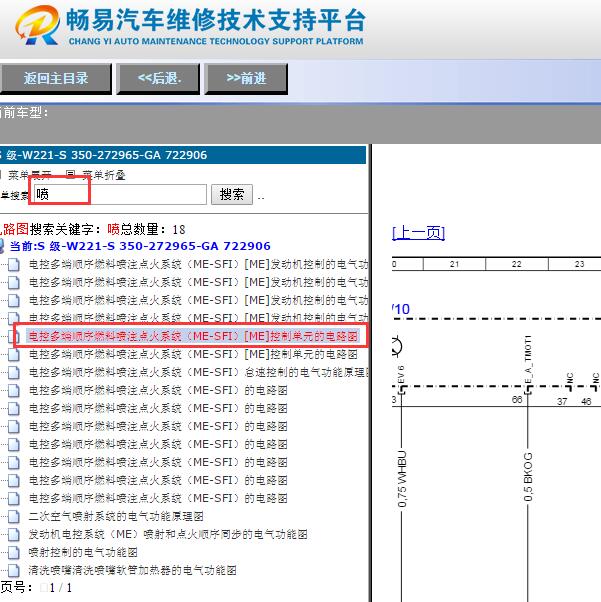This screenshot has height=602, width=601.
Task: Click the E_A_TMOT1 pin label
Action: coord(528,359)
